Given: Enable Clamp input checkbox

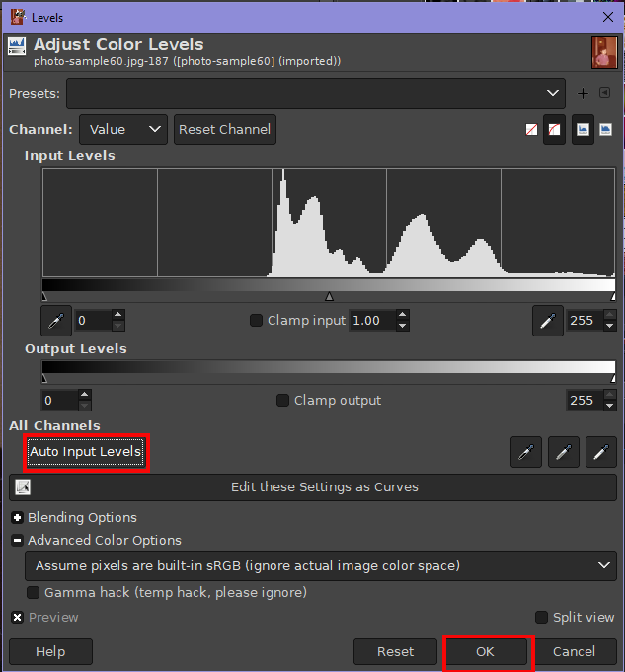Looking at the screenshot, I should click(x=256, y=320).
